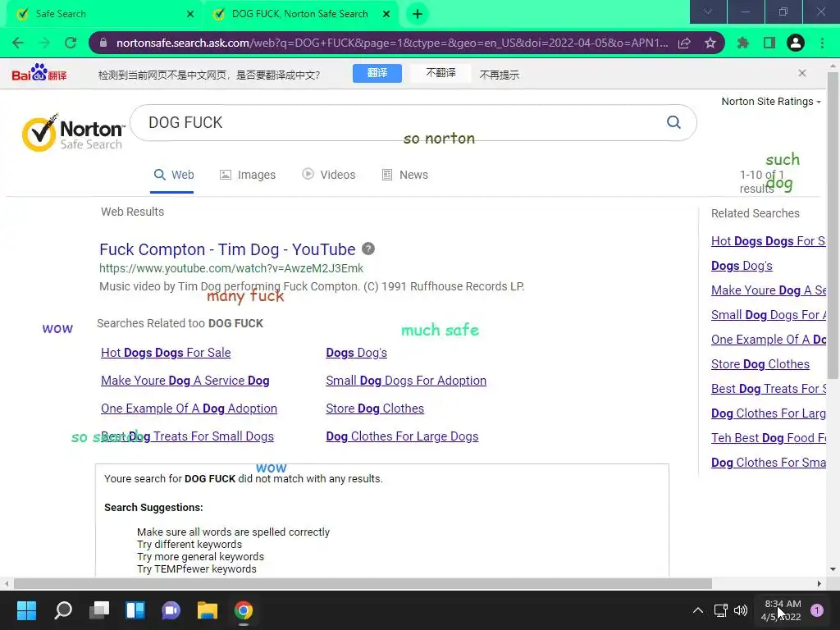Close the DOG FUCK Norton tab
The width and height of the screenshot is (840, 630).
coord(386,14)
